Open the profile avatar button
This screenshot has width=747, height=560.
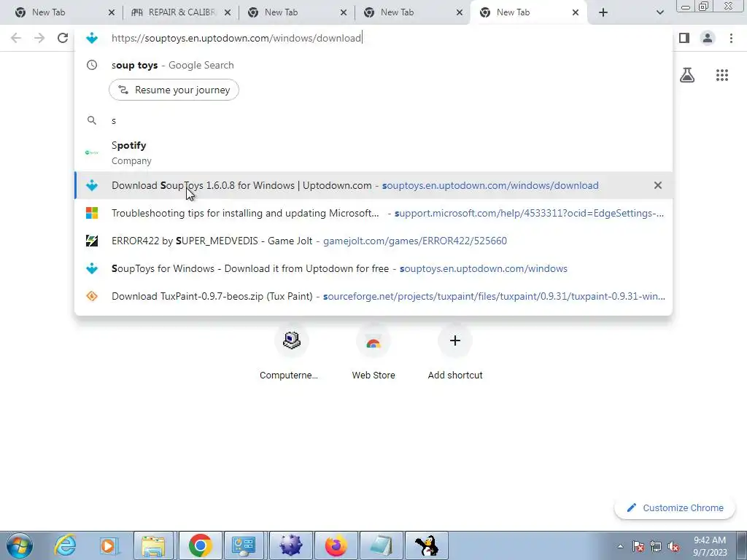[708, 38]
